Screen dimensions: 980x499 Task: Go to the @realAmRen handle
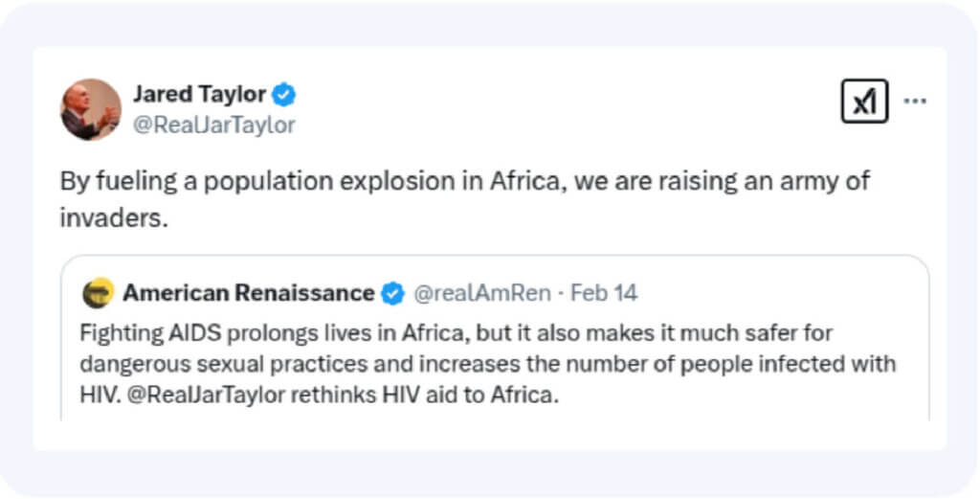481,293
